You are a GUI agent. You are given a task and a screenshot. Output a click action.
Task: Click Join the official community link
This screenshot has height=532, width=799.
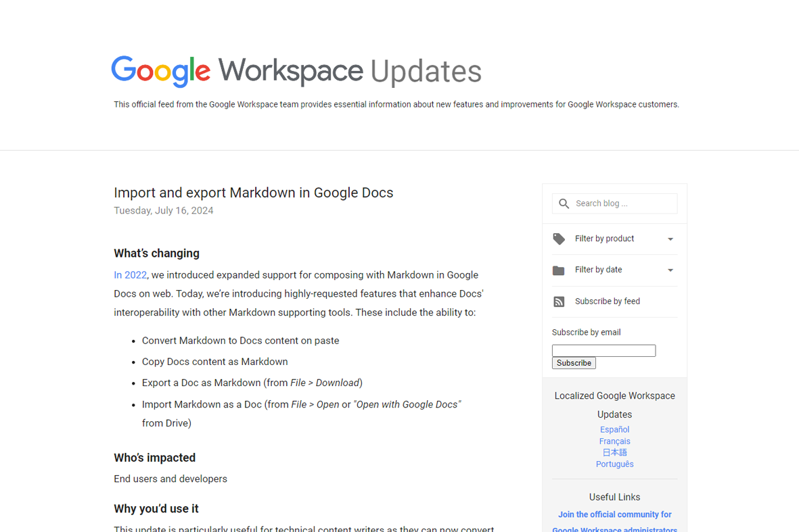click(614, 514)
